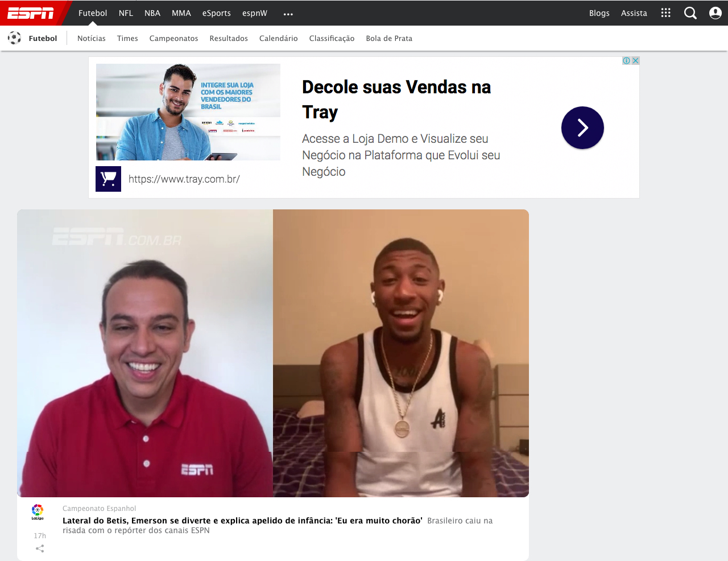Open the user profile icon

715,13
